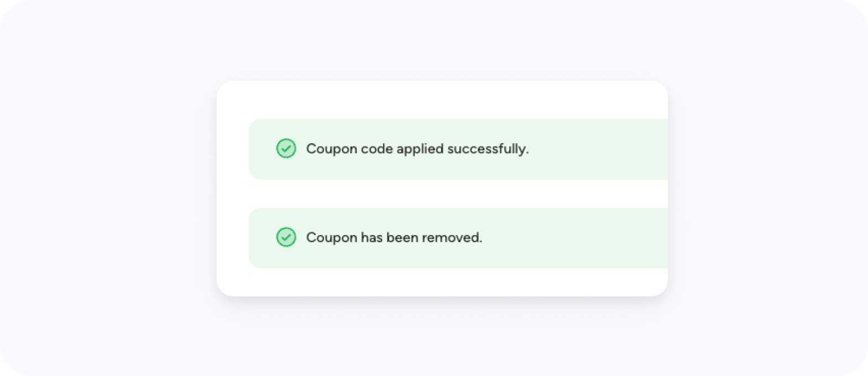Viewport: 868px width, 376px height.
Task: Click "Coupon" in the has-been-removed notification
Action: (x=331, y=237)
